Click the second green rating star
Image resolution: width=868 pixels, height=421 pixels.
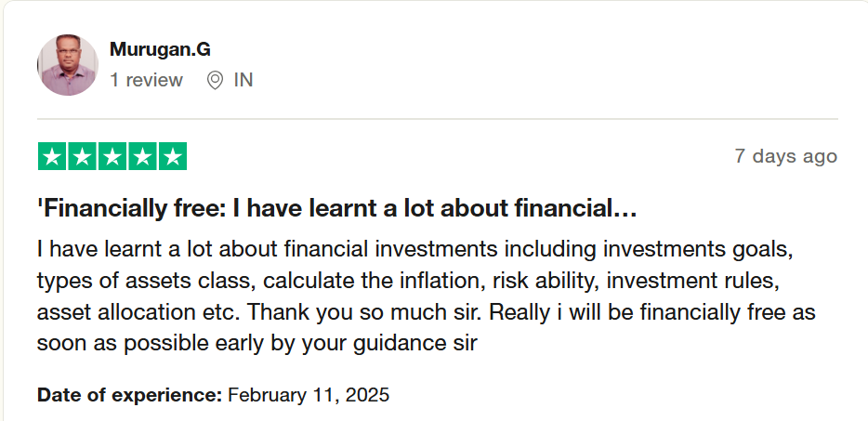82,156
